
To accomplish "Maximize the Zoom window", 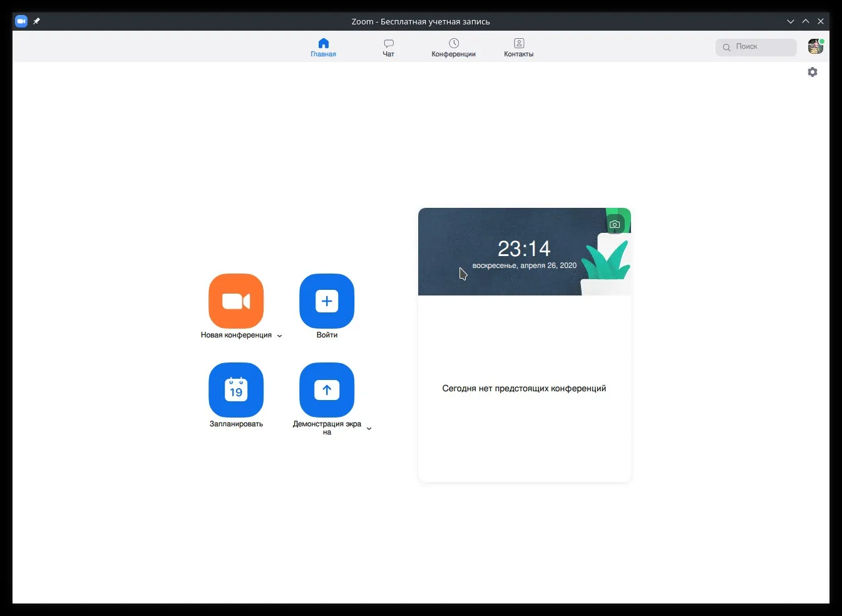I will coord(806,21).
